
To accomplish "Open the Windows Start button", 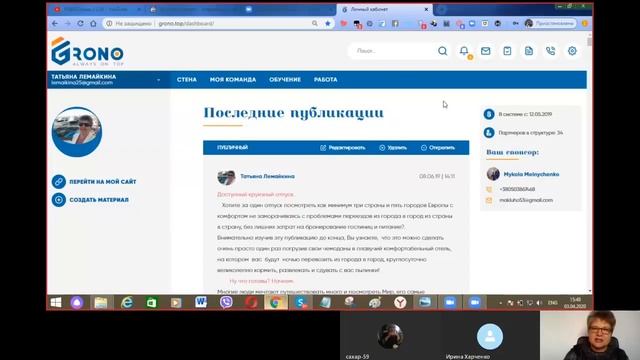I will tap(56, 302).
